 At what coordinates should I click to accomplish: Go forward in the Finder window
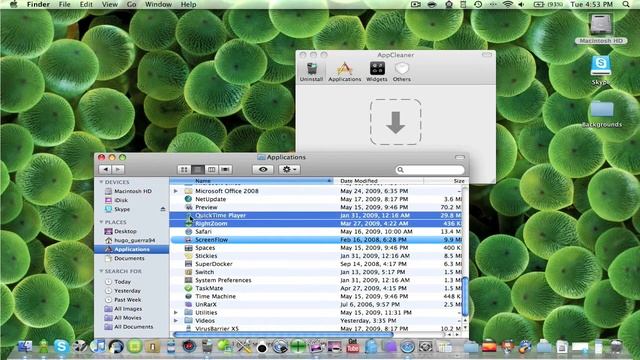pyautogui.click(x=118, y=169)
